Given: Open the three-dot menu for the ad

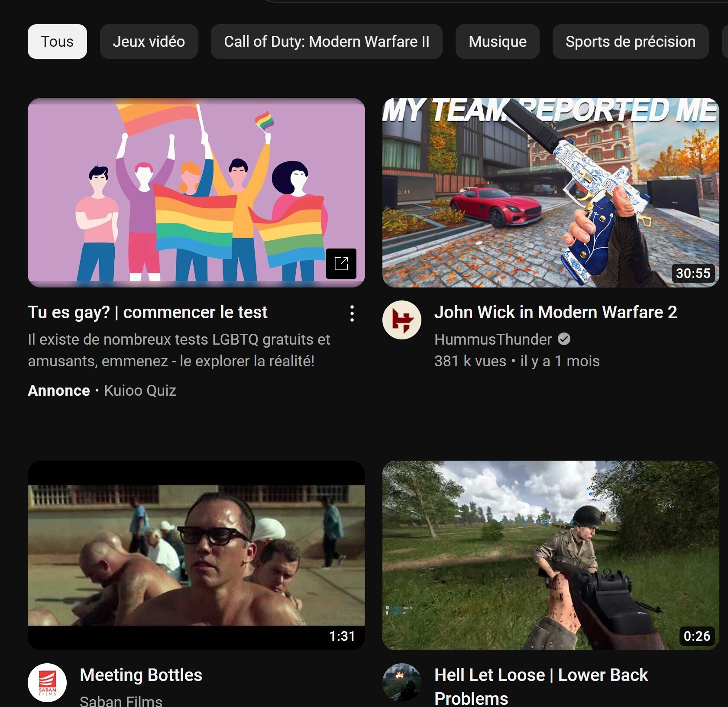Looking at the screenshot, I should coord(352,313).
